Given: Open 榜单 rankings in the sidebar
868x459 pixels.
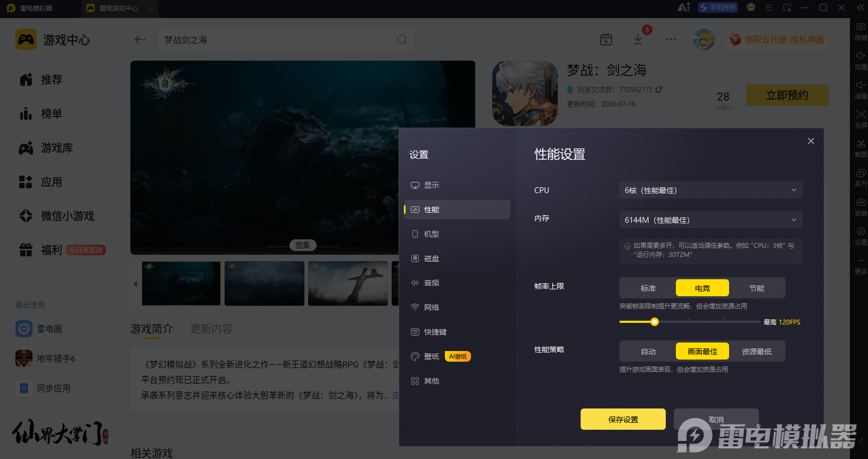Looking at the screenshot, I should point(41,114).
